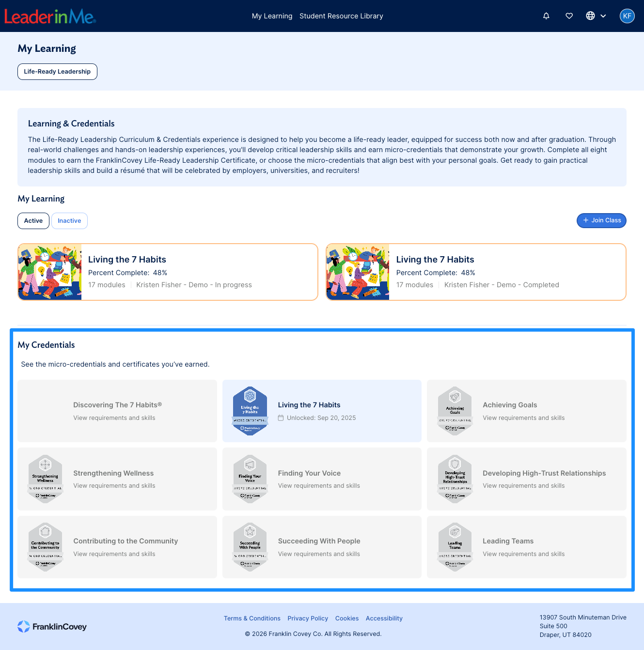View requirements for Strengthening Wellness
This screenshot has height=650, width=644.
click(x=114, y=486)
